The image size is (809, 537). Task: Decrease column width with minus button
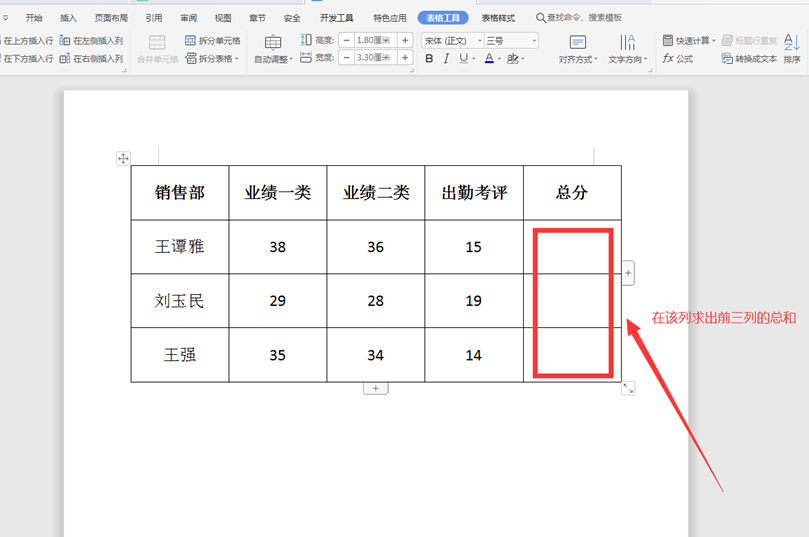(x=347, y=58)
